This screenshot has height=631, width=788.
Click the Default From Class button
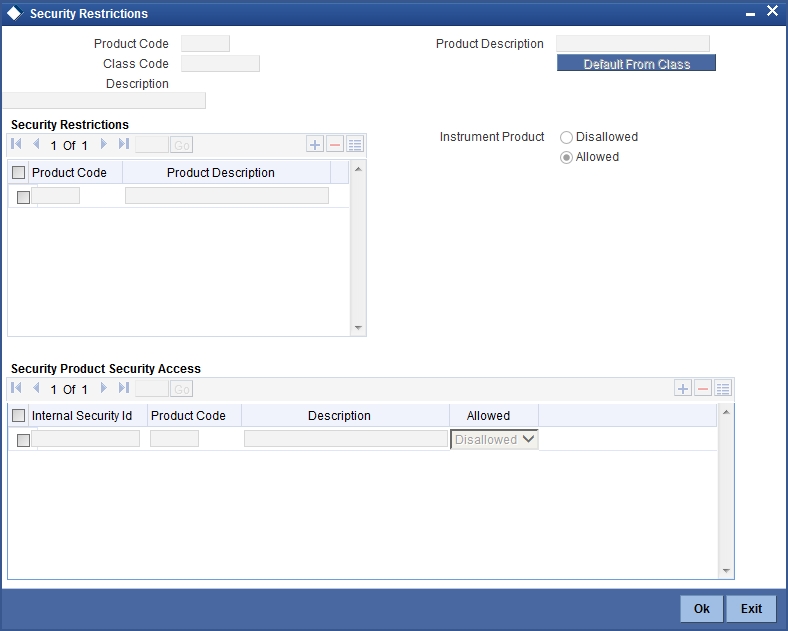tap(636, 63)
